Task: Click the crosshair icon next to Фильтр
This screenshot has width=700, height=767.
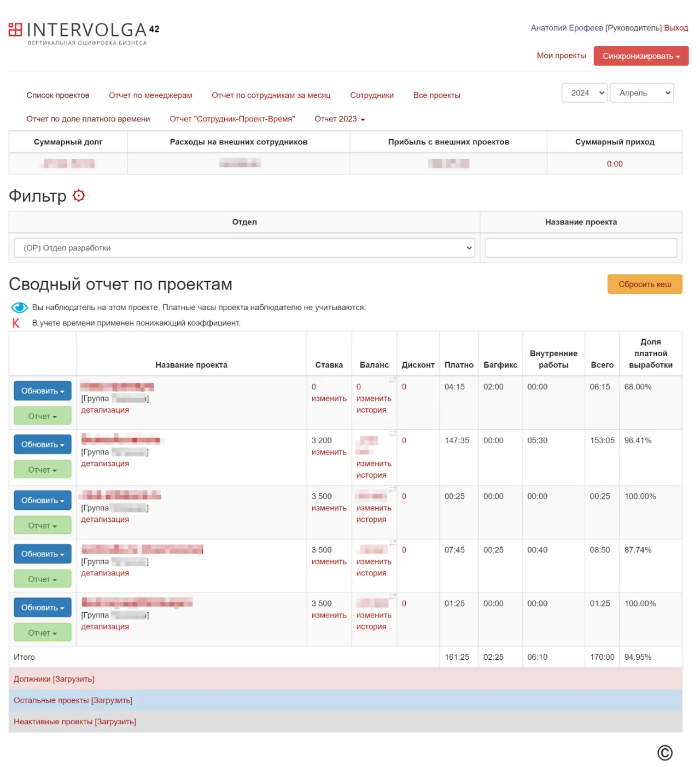Action: pos(79,196)
